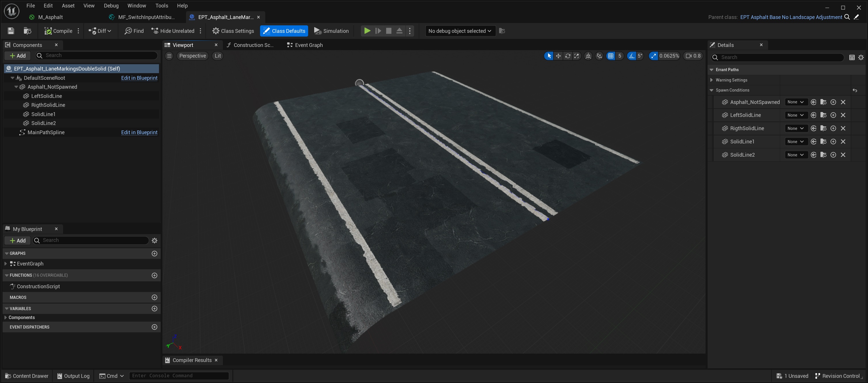Open Class Settings
This screenshot has height=383, width=868.
click(233, 31)
